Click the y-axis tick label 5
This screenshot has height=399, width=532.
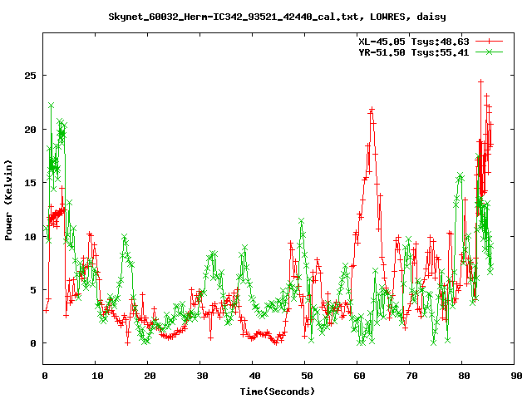pyautogui.click(x=33, y=290)
